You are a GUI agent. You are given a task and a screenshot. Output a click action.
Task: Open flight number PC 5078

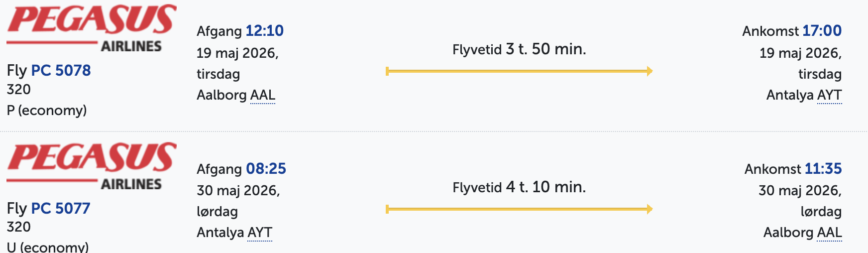click(61, 70)
